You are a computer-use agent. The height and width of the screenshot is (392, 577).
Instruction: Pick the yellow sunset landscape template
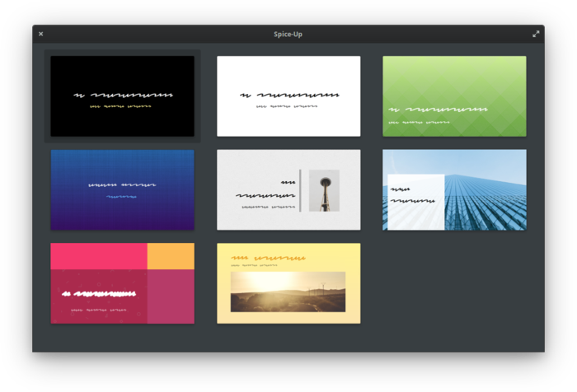click(288, 283)
